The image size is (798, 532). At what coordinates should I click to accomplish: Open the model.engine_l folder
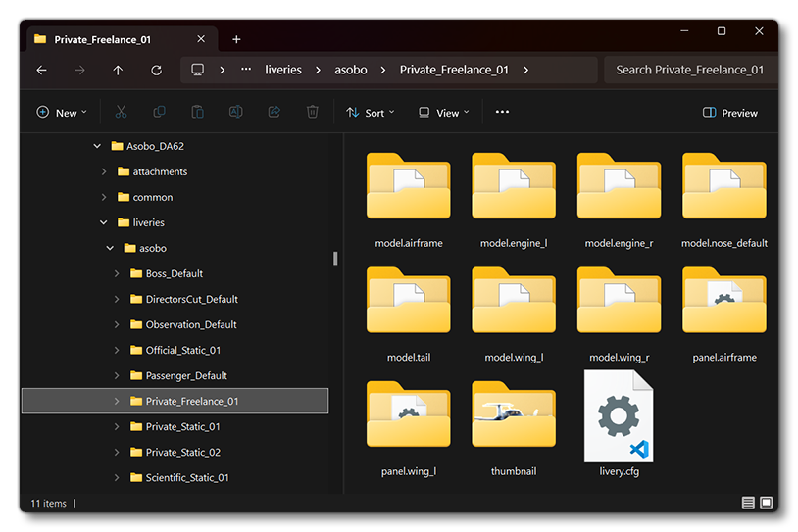[x=514, y=201]
